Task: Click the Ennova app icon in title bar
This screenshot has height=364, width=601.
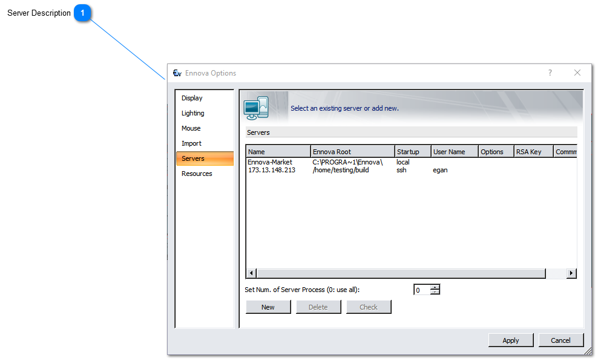Action: tap(177, 73)
